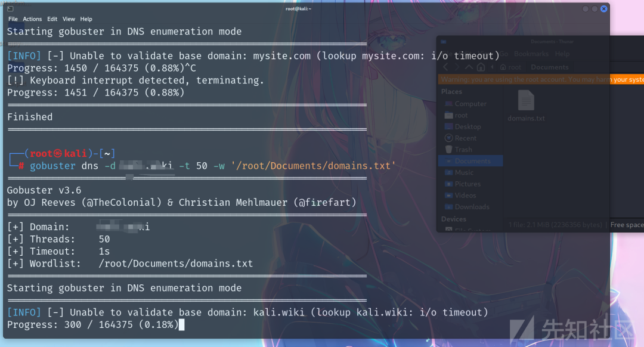Open the Bookmarks menu in Thunar
The height and width of the screenshot is (347, 644).
click(531, 54)
